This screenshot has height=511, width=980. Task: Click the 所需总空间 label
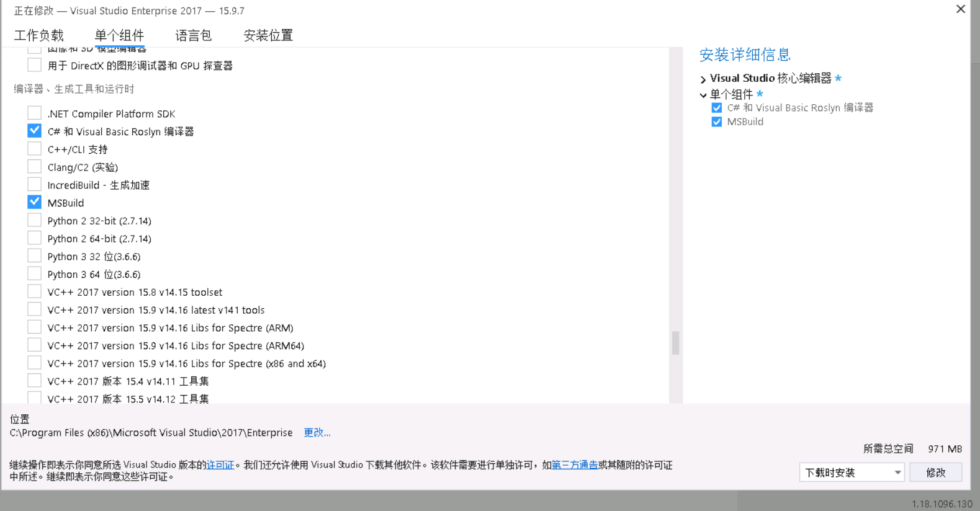tap(888, 449)
